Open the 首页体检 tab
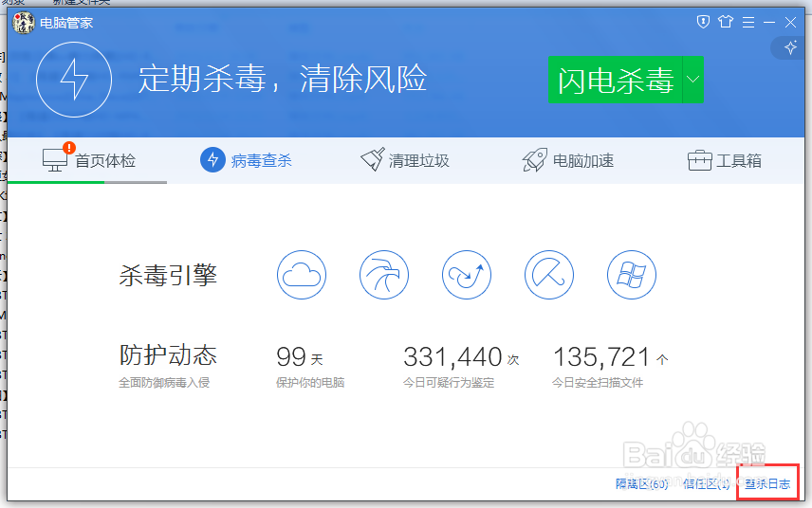 point(88,160)
